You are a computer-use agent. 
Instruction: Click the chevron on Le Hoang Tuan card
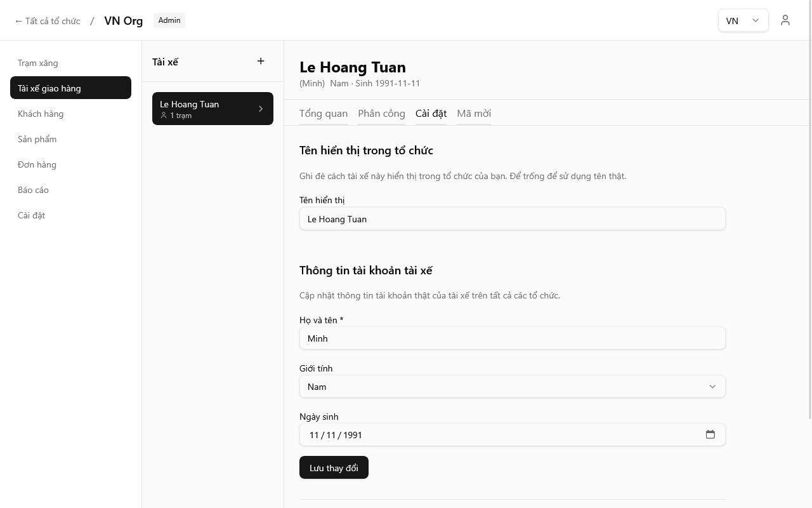tap(261, 109)
